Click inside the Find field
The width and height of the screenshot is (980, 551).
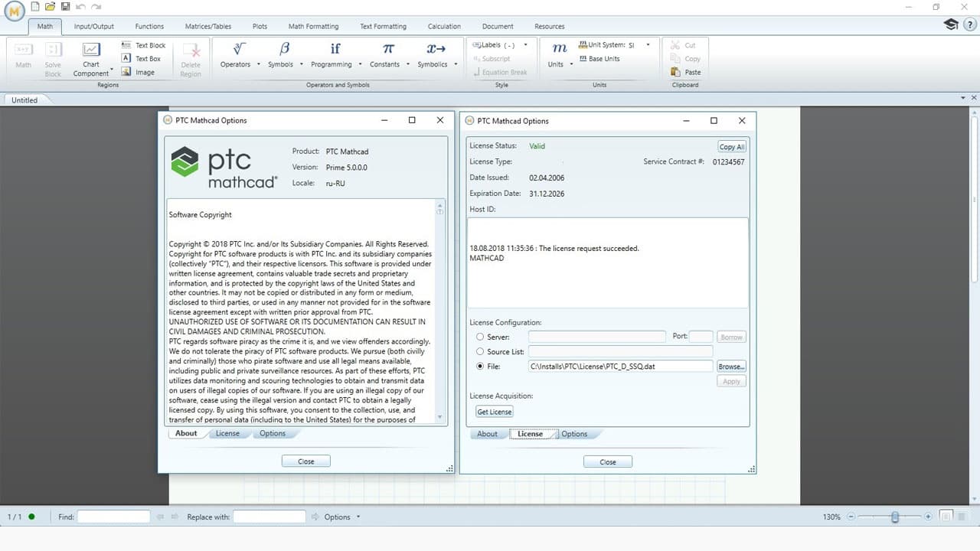113,517
